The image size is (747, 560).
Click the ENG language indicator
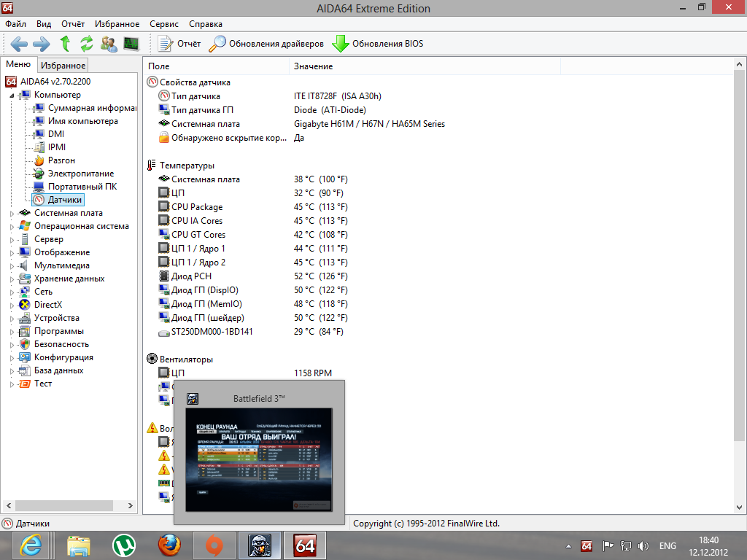point(667,546)
